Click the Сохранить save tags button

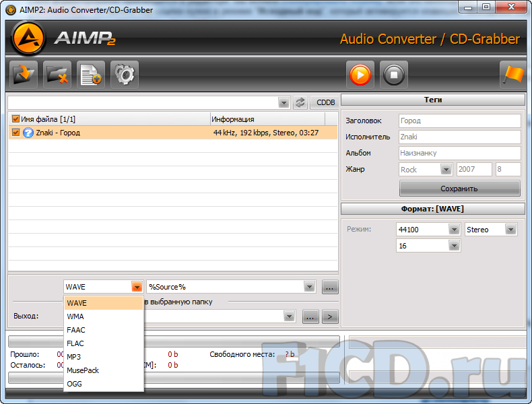click(459, 189)
